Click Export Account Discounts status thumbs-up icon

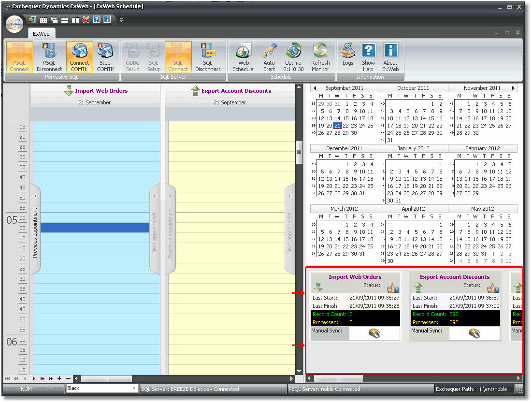tap(493, 288)
